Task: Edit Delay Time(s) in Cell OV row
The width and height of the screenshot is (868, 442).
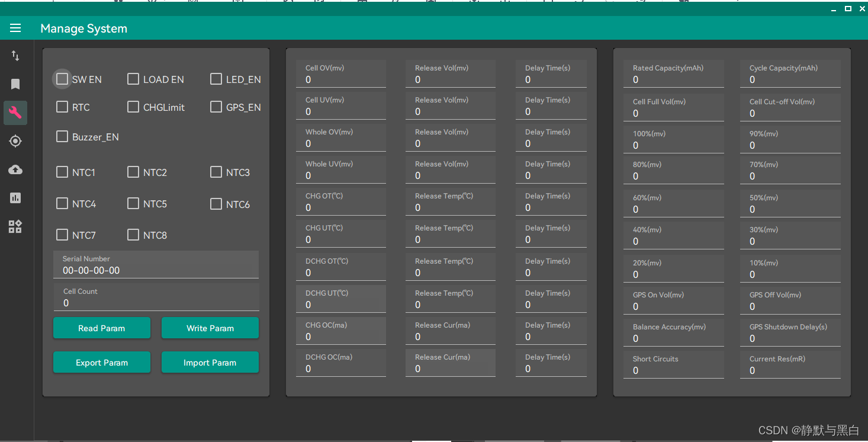Action: (x=551, y=73)
